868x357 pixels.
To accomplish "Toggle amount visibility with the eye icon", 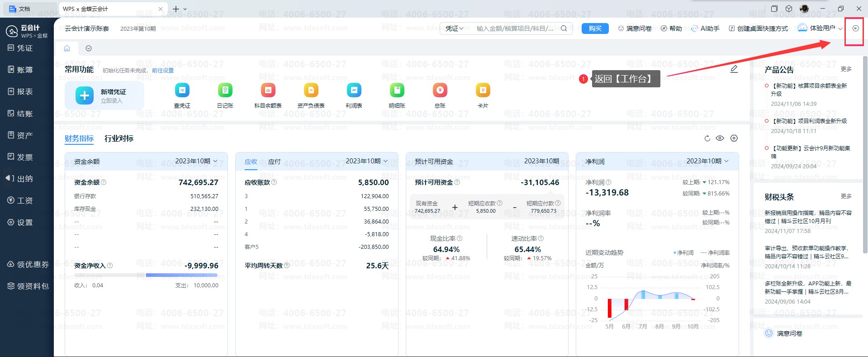I will pos(720,138).
